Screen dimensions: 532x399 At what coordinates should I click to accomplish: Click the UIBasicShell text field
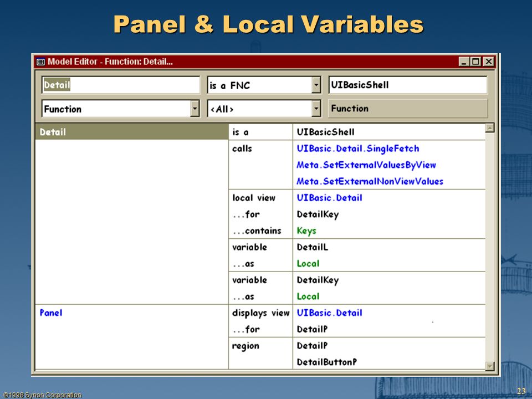408,85
